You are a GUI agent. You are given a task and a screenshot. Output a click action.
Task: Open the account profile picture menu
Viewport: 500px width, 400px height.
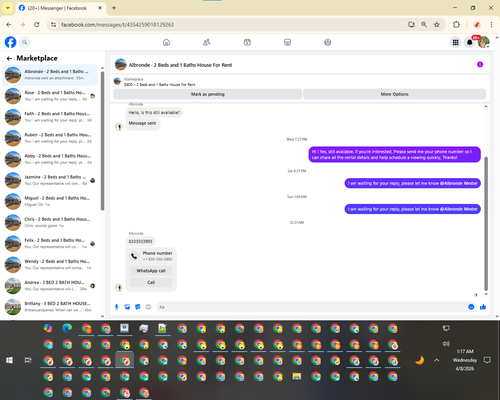click(483, 42)
